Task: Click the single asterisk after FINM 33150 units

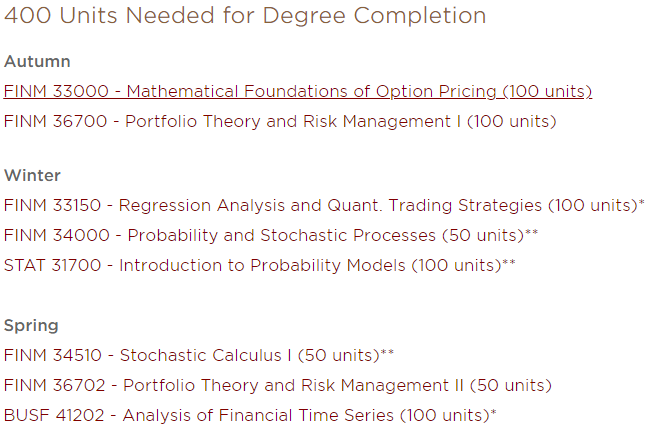Action: click(641, 202)
